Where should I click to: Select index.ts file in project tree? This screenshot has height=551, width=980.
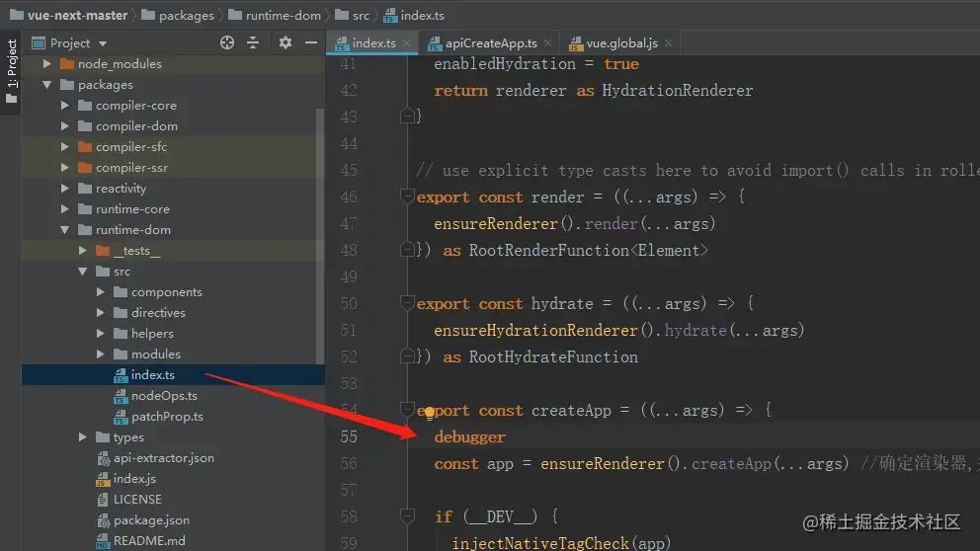pos(173,375)
